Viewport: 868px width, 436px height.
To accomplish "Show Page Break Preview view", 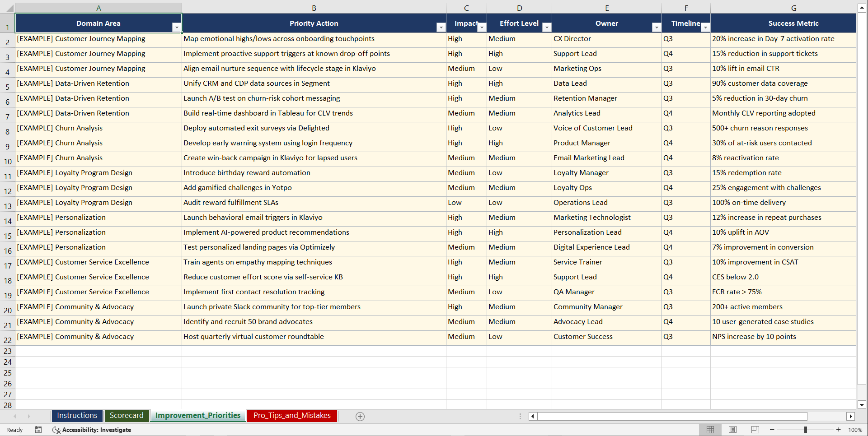I will (x=755, y=430).
